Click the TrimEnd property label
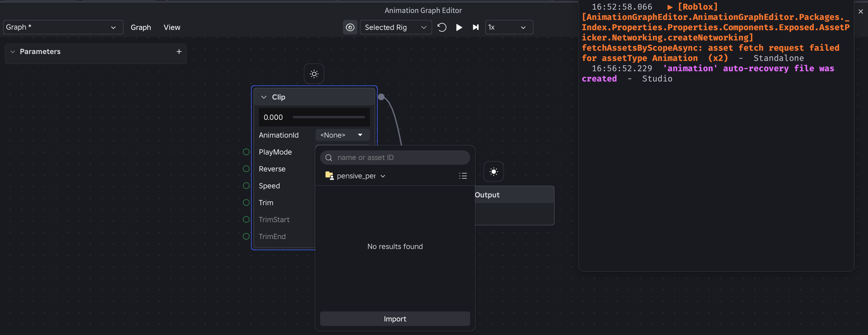This screenshot has width=868, height=335. click(x=272, y=237)
